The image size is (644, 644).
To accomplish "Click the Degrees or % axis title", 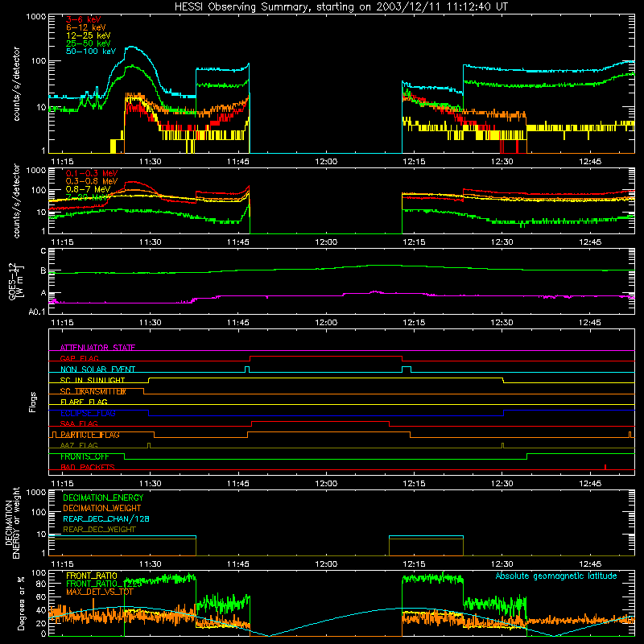I will click(x=21, y=603).
